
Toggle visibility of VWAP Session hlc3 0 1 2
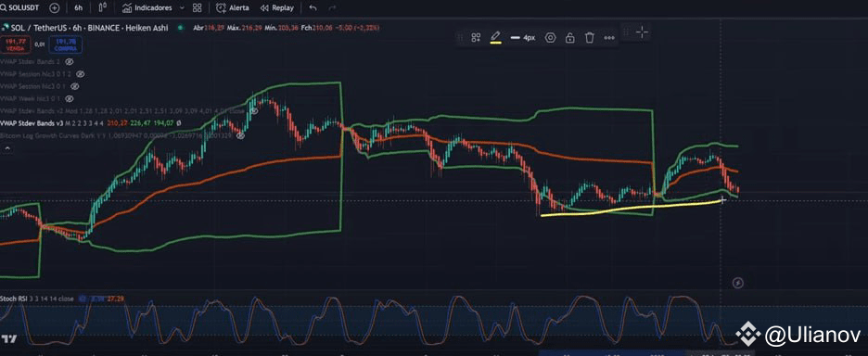(81, 73)
